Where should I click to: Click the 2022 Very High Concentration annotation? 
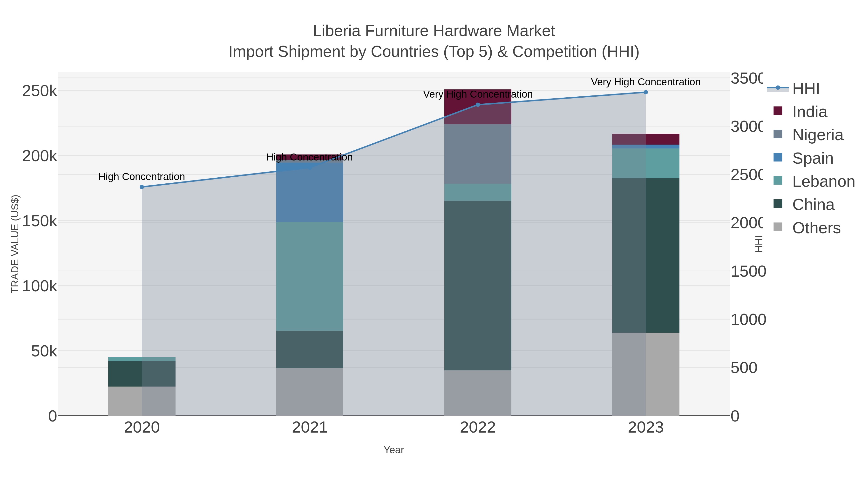click(x=478, y=94)
